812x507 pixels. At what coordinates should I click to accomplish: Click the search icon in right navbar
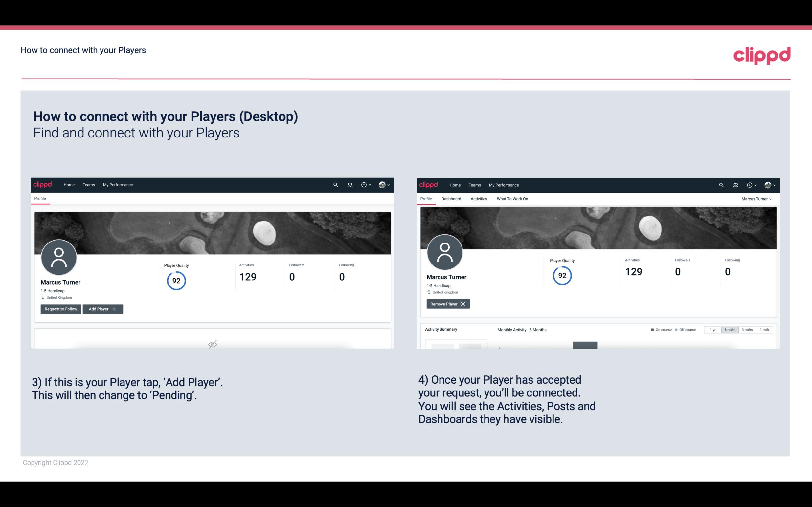point(721,185)
